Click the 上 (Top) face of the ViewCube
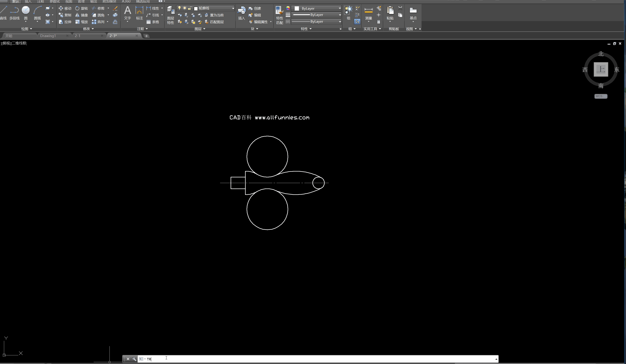This screenshot has height=364, width=626. click(601, 69)
